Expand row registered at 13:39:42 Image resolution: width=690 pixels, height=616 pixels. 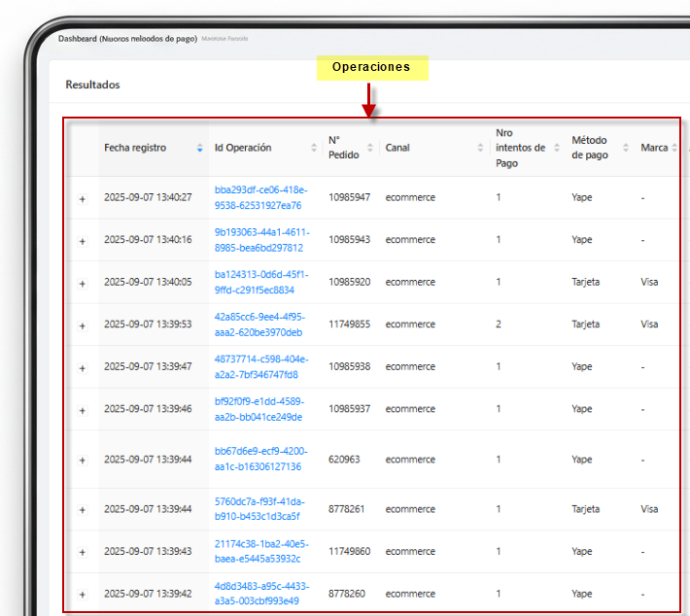point(82,595)
